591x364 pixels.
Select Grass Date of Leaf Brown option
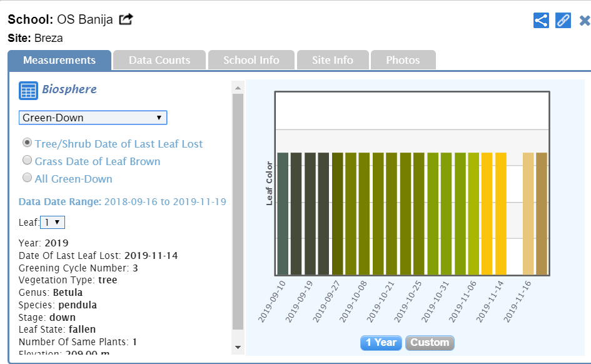click(x=27, y=160)
